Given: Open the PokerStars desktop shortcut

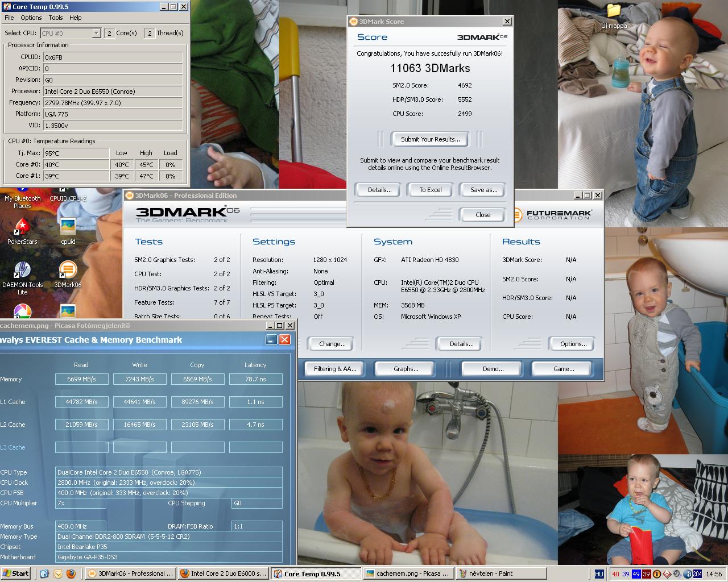Looking at the screenshot, I should (x=22, y=232).
